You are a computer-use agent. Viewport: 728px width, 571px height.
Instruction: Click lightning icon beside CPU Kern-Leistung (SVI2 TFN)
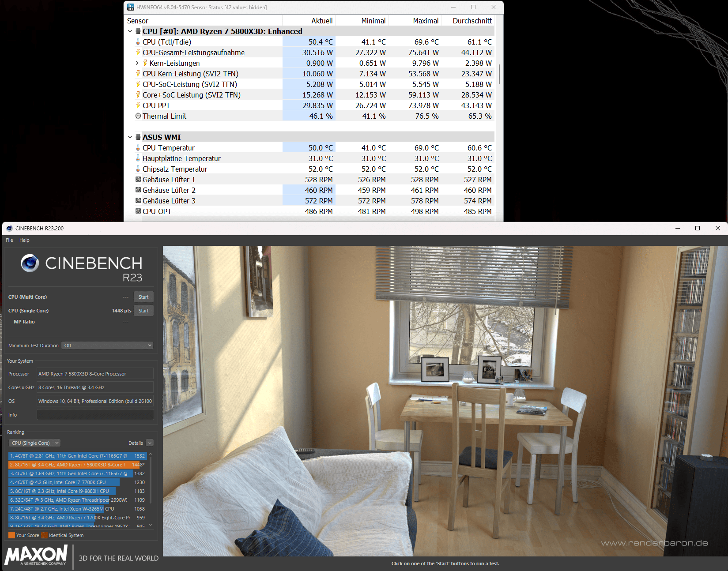coord(138,74)
